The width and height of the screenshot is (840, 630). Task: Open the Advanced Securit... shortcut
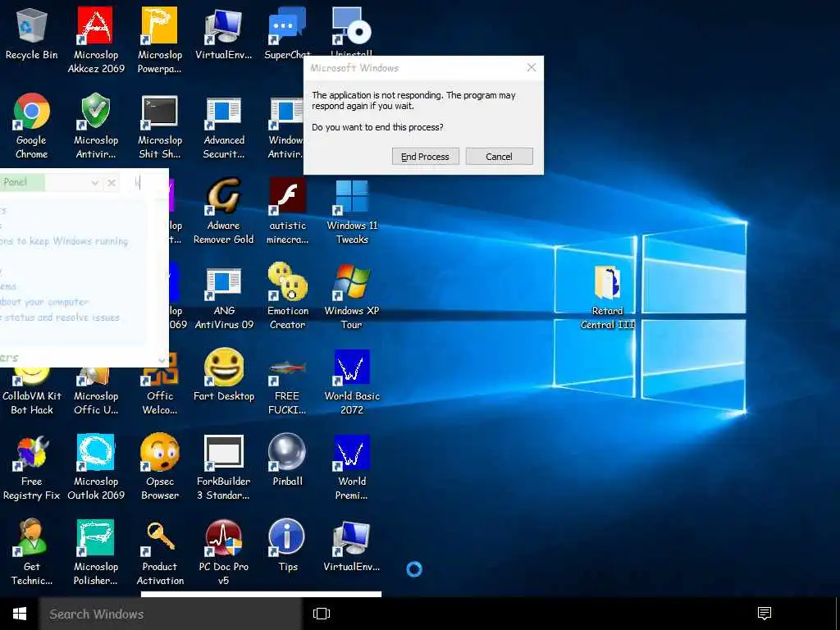pos(223,126)
